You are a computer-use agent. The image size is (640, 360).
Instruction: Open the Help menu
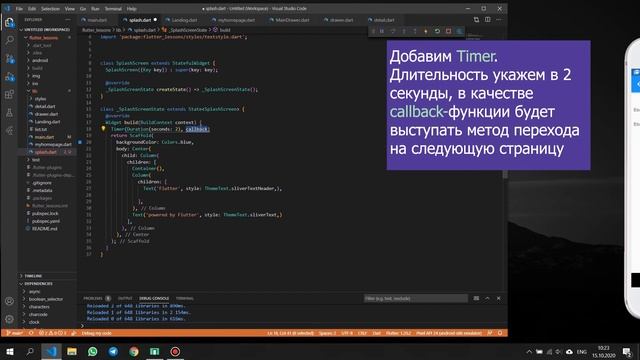[131, 9]
